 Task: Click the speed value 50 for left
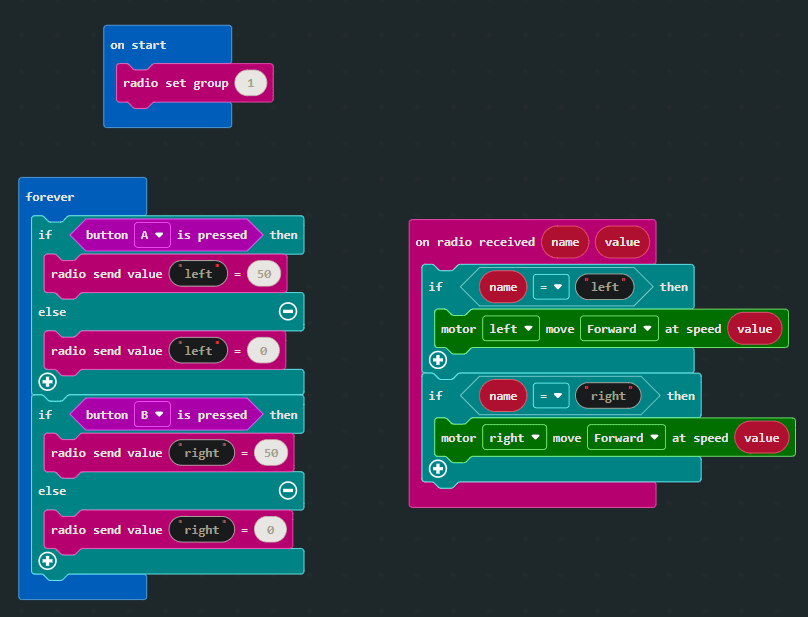pyautogui.click(x=264, y=273)
